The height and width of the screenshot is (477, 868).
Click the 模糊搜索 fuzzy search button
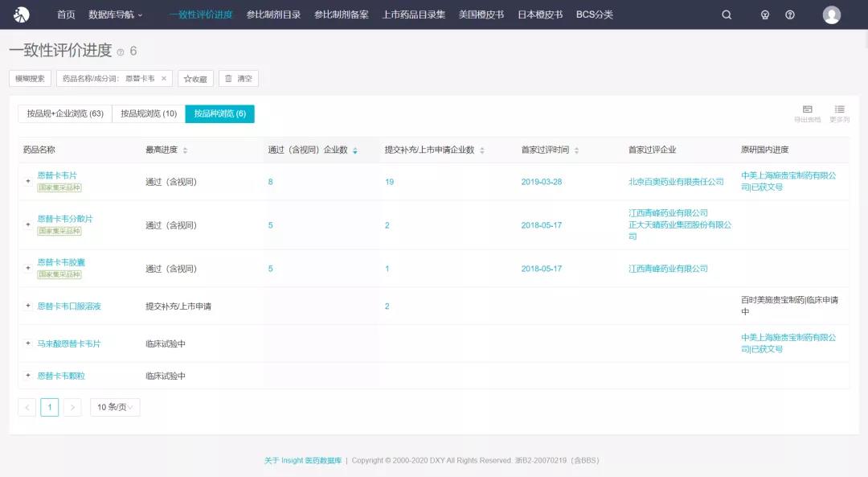(30, 79)
